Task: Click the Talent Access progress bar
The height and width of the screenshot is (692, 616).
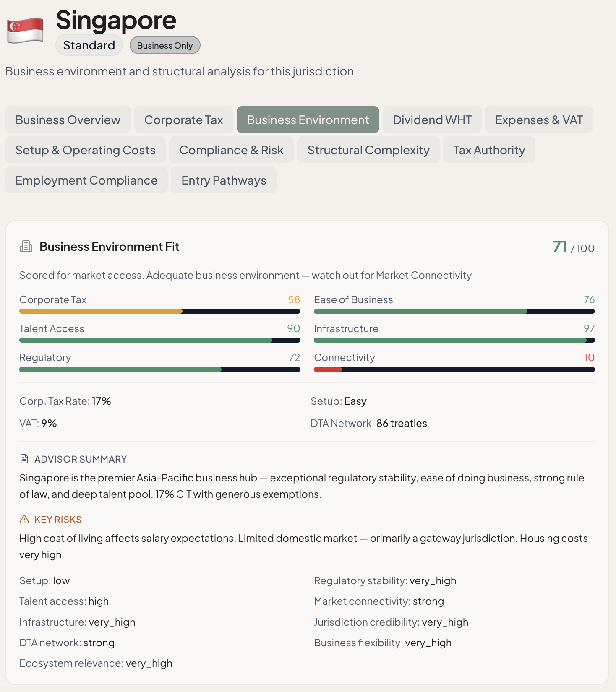Action: tap(160, 340)
